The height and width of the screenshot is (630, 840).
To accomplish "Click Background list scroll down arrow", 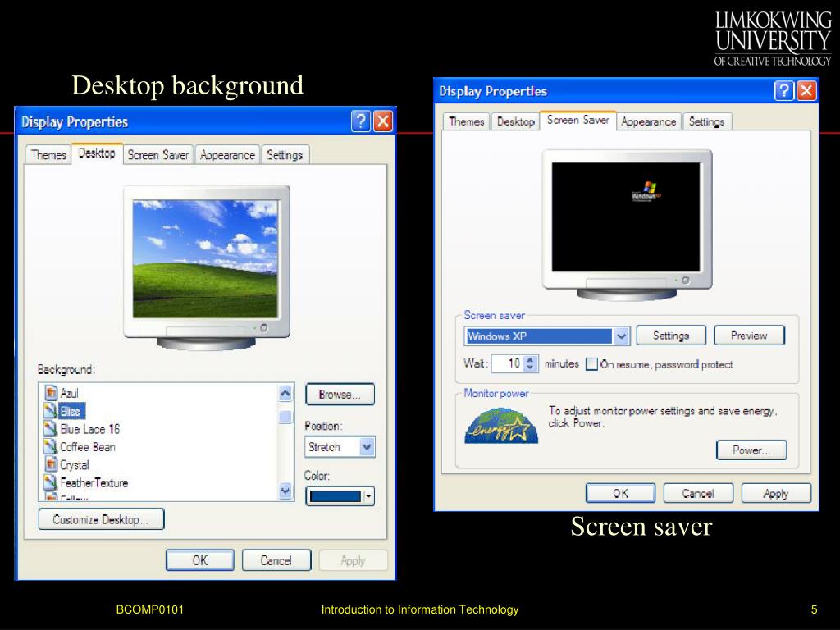I will (285, 491).
